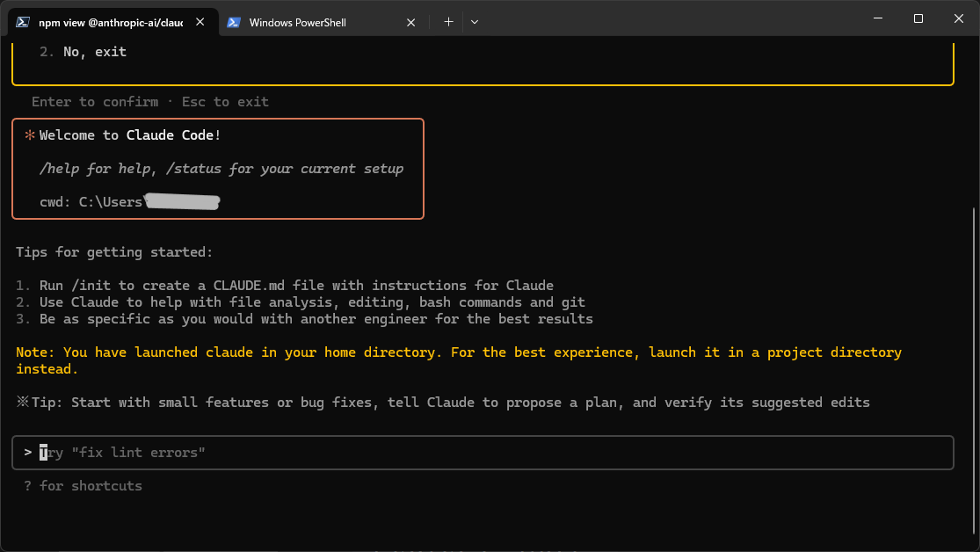The image size is (980, 552).
Task: Click "Enter to confirm · Esc to exit" text
Action: click(x=150, y=102)
